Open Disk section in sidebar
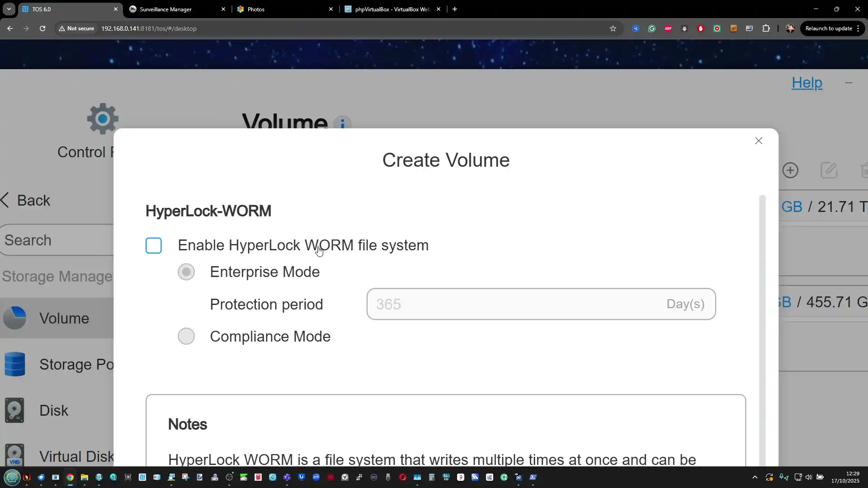Viewport: 868px width, 488px height. [53, 410]
